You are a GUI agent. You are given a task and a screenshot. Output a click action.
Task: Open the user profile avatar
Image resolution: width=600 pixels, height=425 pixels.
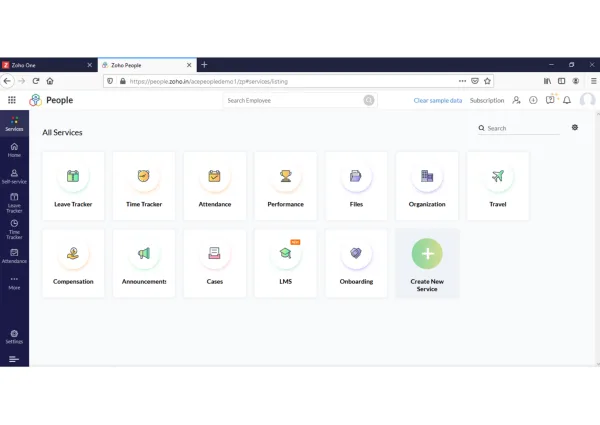coord(587,100)
